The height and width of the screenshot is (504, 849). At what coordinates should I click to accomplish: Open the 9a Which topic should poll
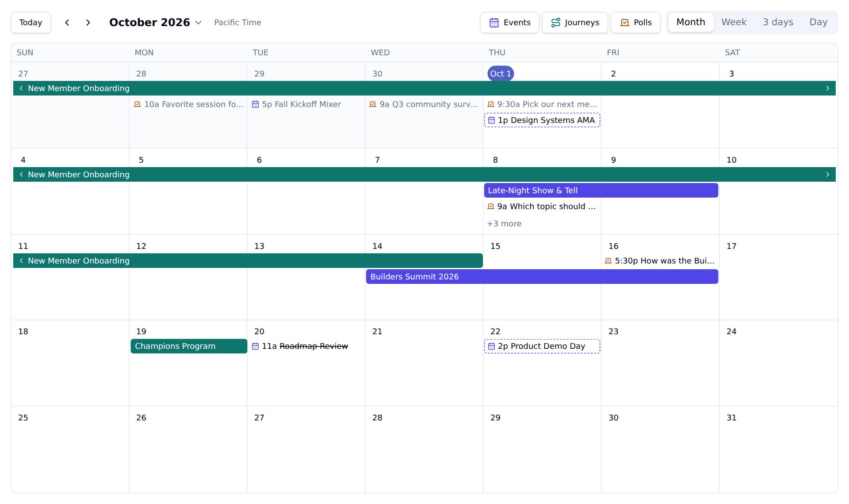[x=542, y=206]
